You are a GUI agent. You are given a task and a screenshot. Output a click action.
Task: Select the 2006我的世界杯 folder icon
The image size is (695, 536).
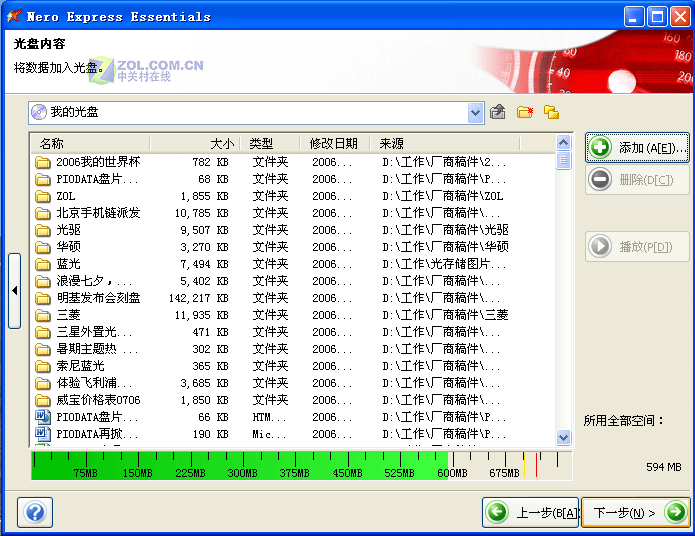pyautogui.click(x=43, y=162)
